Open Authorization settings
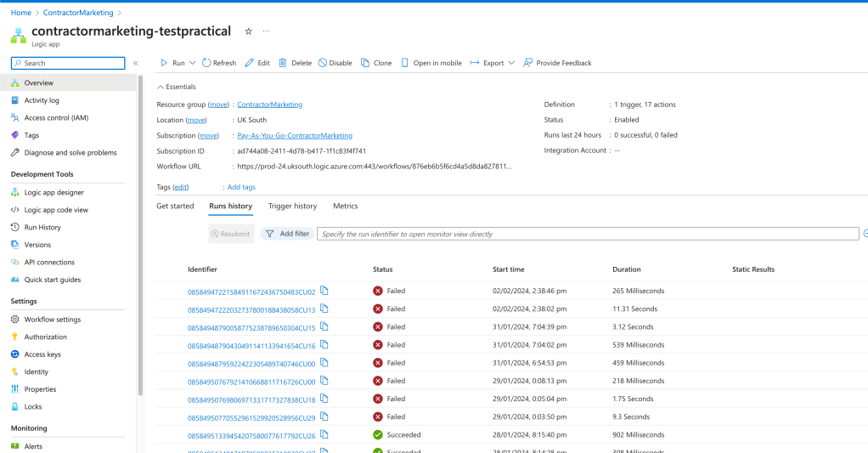The image size is (868, 453). click(45, 337)
